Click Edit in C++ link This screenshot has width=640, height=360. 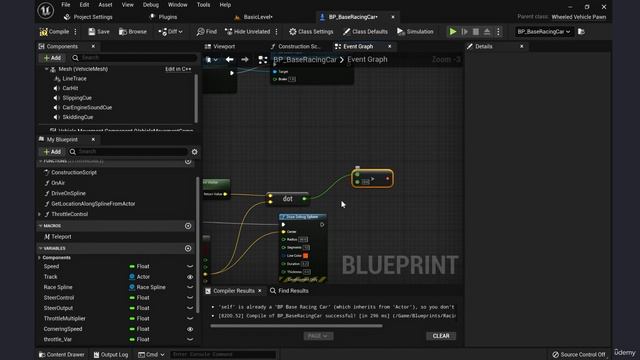178,69
